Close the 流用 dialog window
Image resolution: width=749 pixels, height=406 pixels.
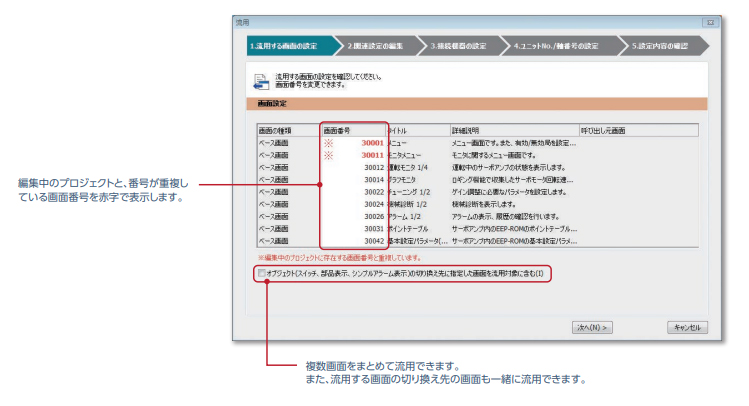[710, 22]
